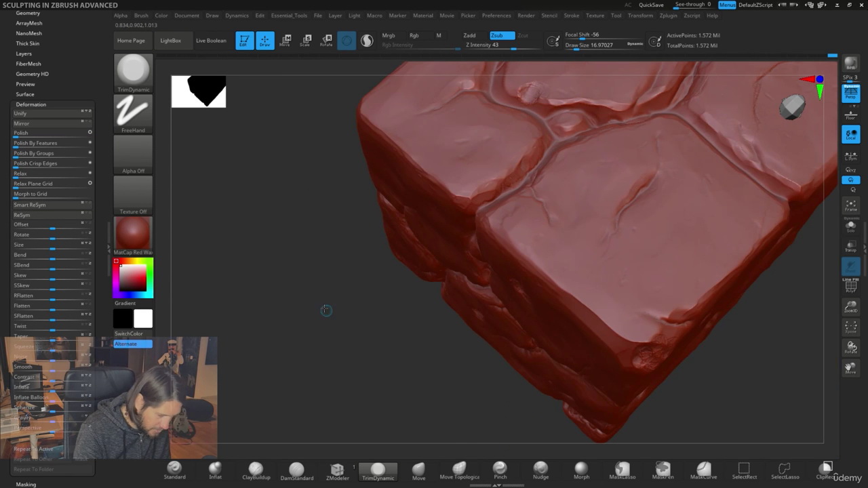
Task: Click the BPR render icon
Action: tap(850, 63)
